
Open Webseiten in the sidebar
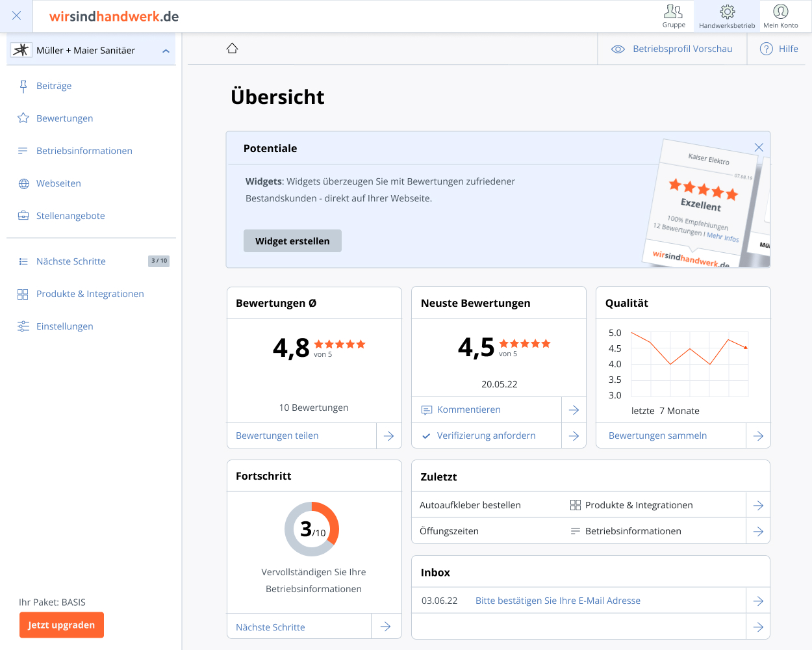[58, 183]
